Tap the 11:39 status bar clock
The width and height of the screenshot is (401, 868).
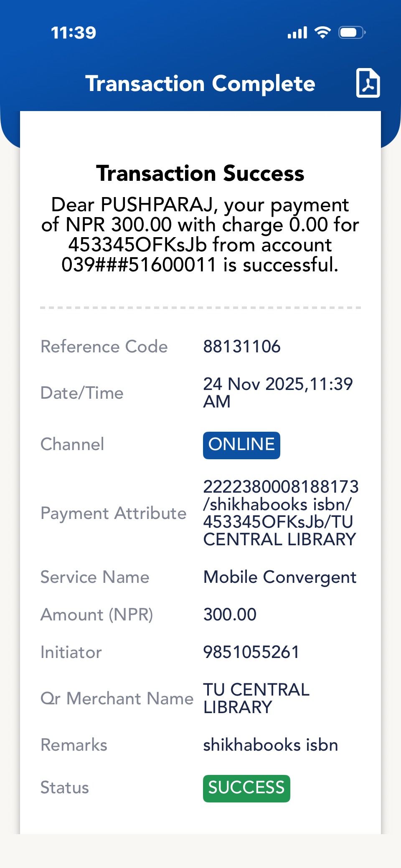[74, 33]
